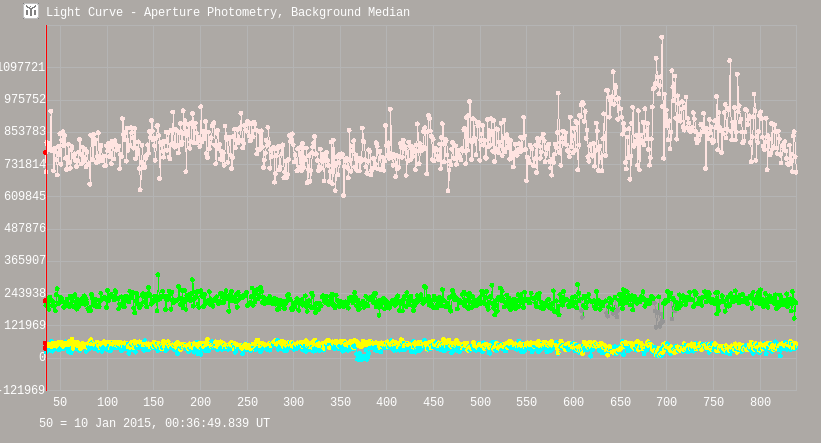Click the red marker on the pink curve

[x=46, y=152]
